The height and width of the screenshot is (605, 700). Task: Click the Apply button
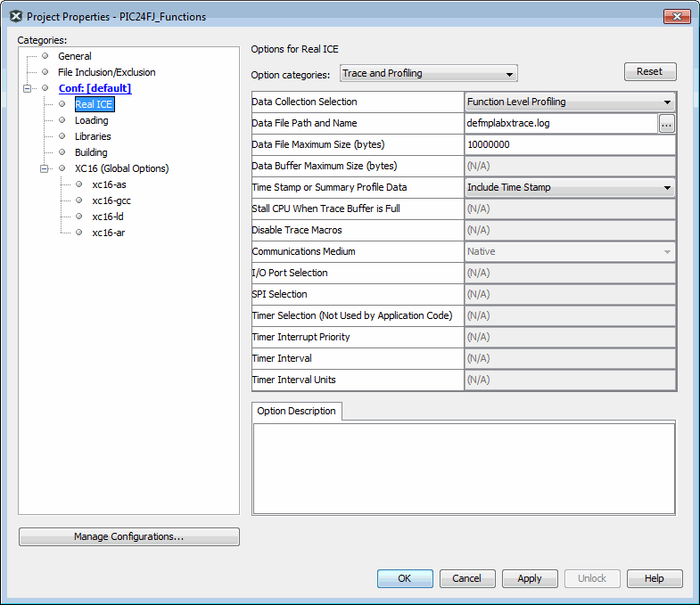point(530,578)
